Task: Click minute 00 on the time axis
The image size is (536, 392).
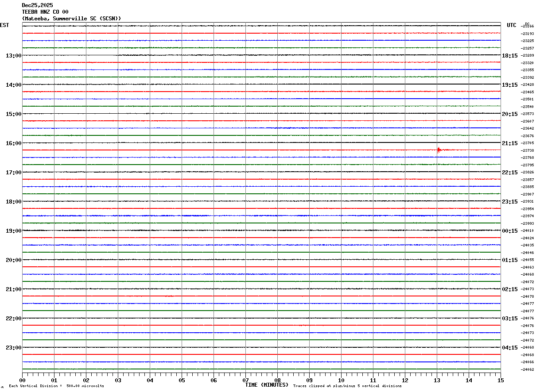Action: pyautogui.click(x=22, y=380)
